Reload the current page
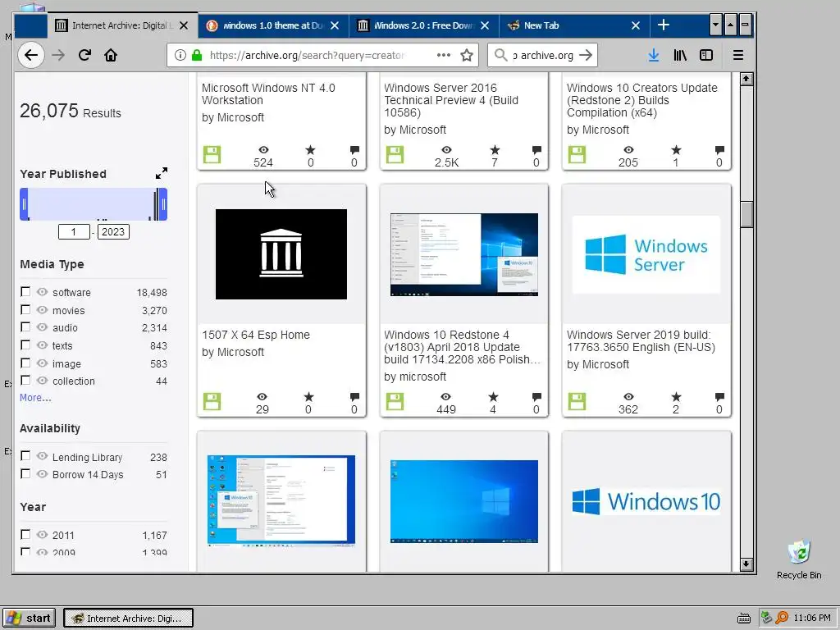This screenshot has width=840, height=630. point(84,55)
